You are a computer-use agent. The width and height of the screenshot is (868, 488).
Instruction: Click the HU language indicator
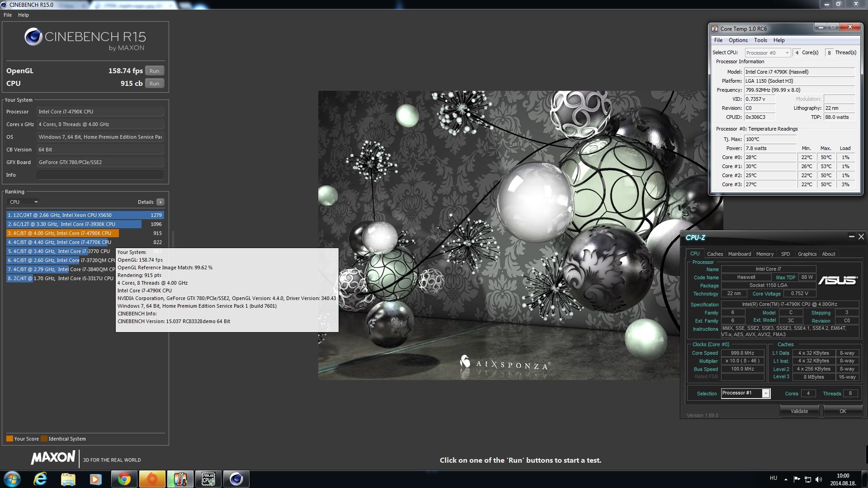pos(774,478)
